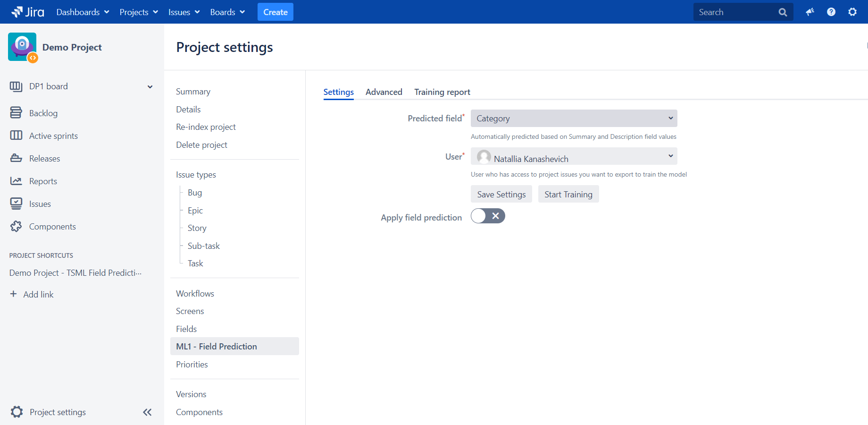This screenshot has height=425, width=868.
Task: Select the Task issue type
Action: 195,263
